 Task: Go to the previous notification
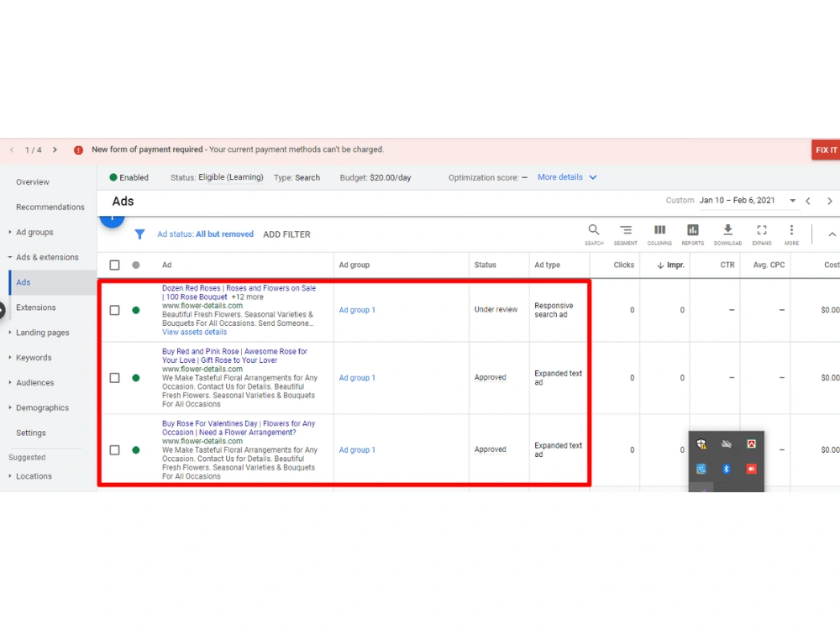[x=12, y=150]
